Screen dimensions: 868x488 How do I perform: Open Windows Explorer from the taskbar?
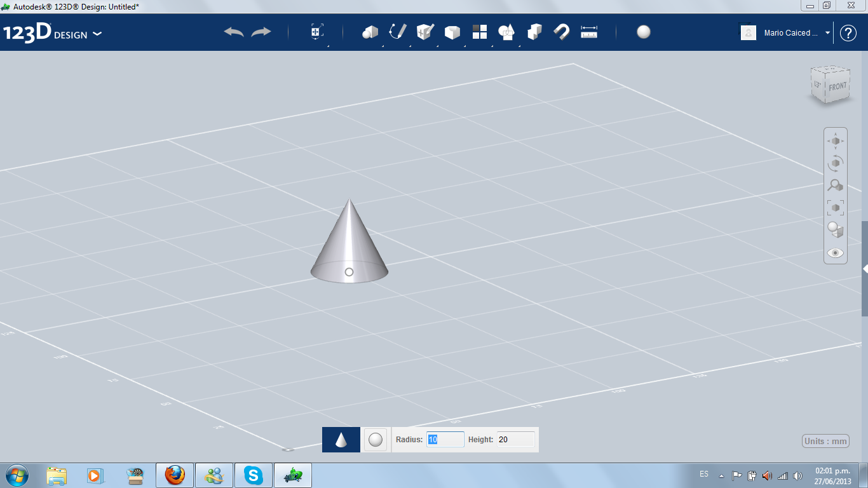point(57,475)
